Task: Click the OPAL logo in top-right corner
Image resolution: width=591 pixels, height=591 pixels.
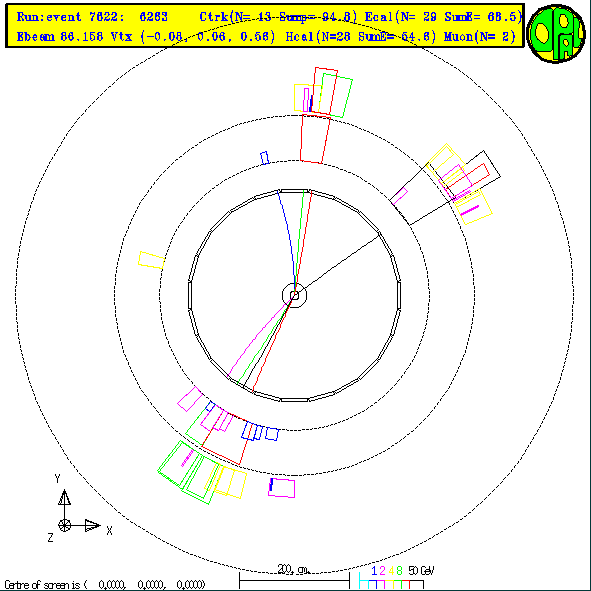Action: [x=556, y=33]
